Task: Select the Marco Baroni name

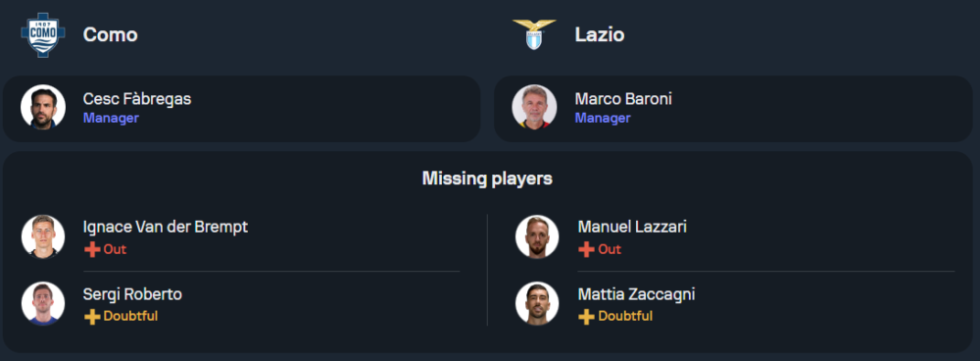Action: [x=623, y=99]
